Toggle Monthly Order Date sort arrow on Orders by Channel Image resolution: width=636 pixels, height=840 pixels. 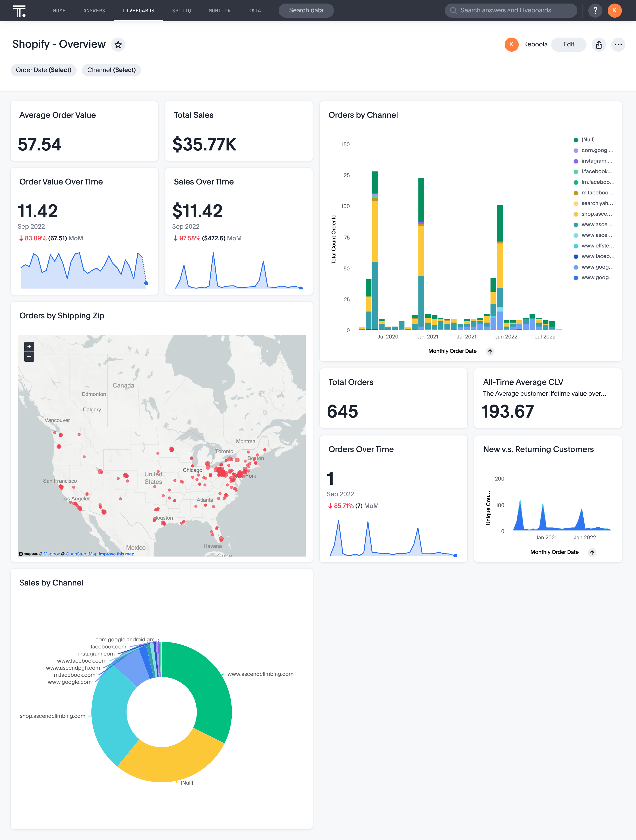click(490, 351)
